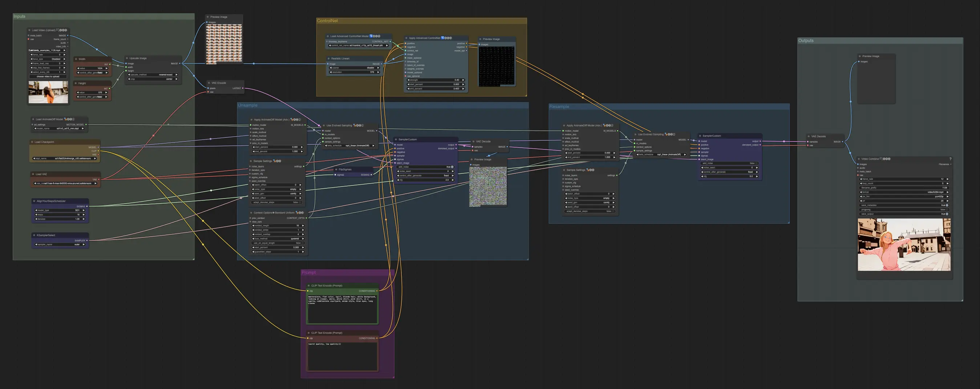Open control_net_name dropdown in ControlNet loader
Screen dimensions: 980x389
click(x=359, y=45)
